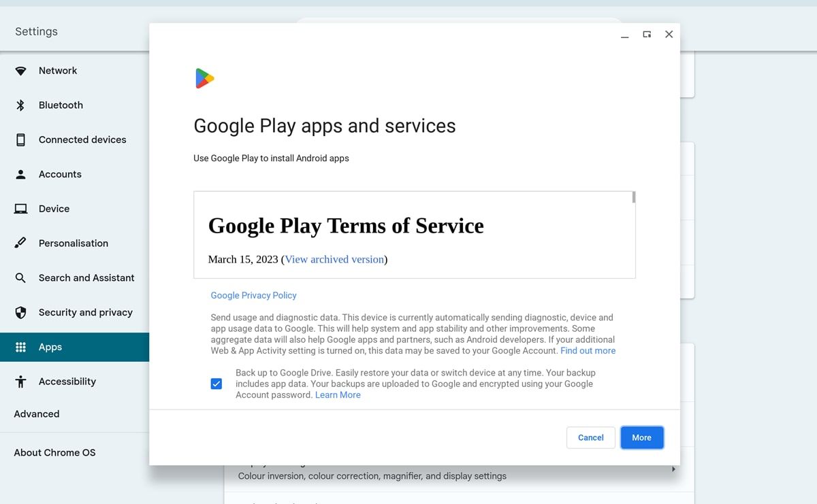Click the Connected devices phone icon
The image size is (817, 504).
[x=20, y=139]
